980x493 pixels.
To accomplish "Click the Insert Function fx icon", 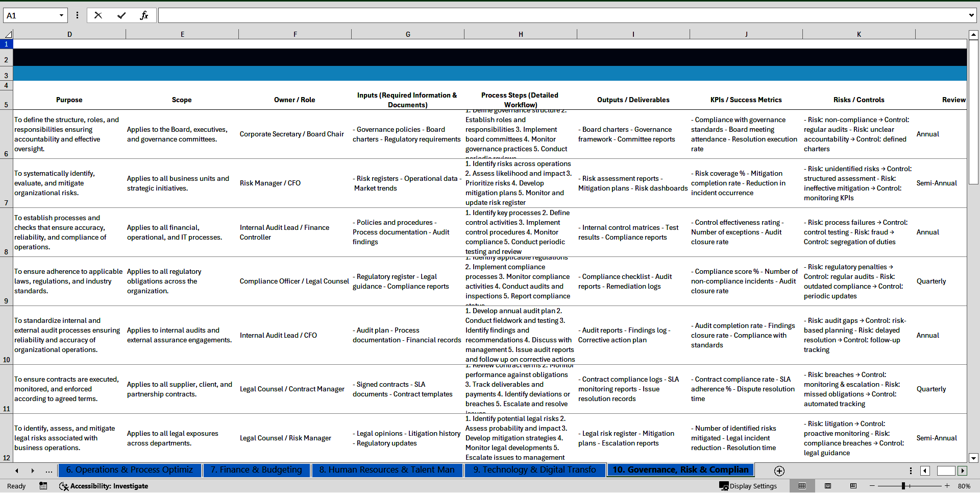I will (144, 15).
